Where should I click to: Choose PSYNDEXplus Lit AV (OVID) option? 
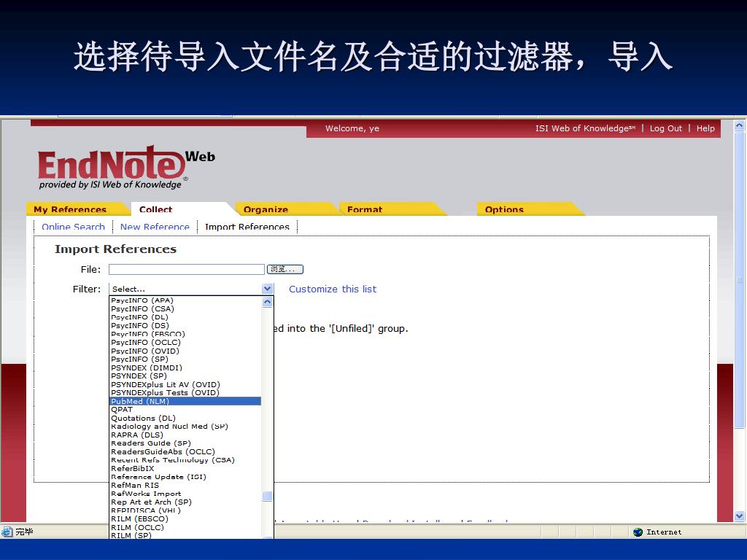pos(185,384)
